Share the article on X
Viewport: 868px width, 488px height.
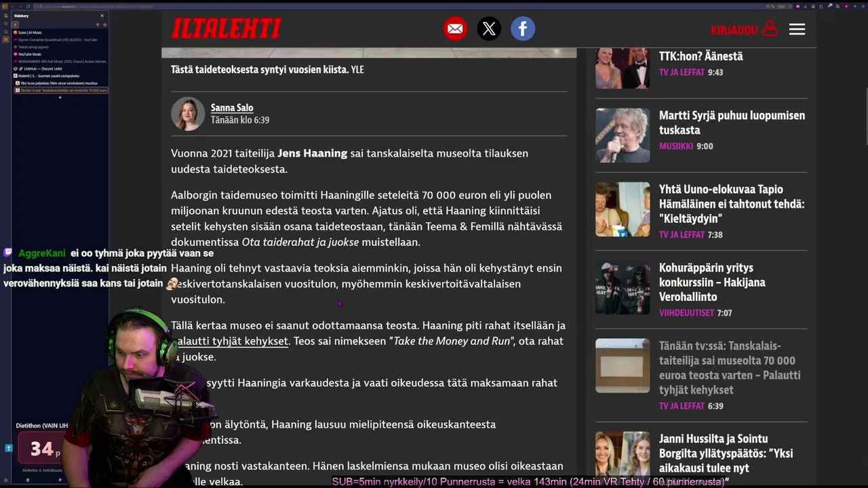(x=489, y=29)
